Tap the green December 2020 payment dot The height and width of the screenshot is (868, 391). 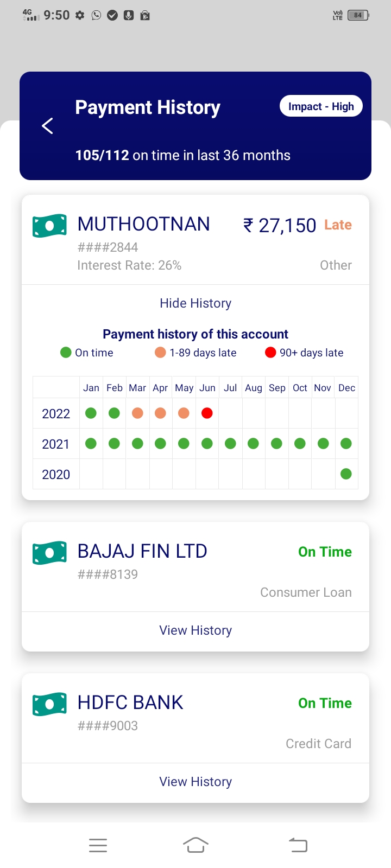[x=346, y=474]
